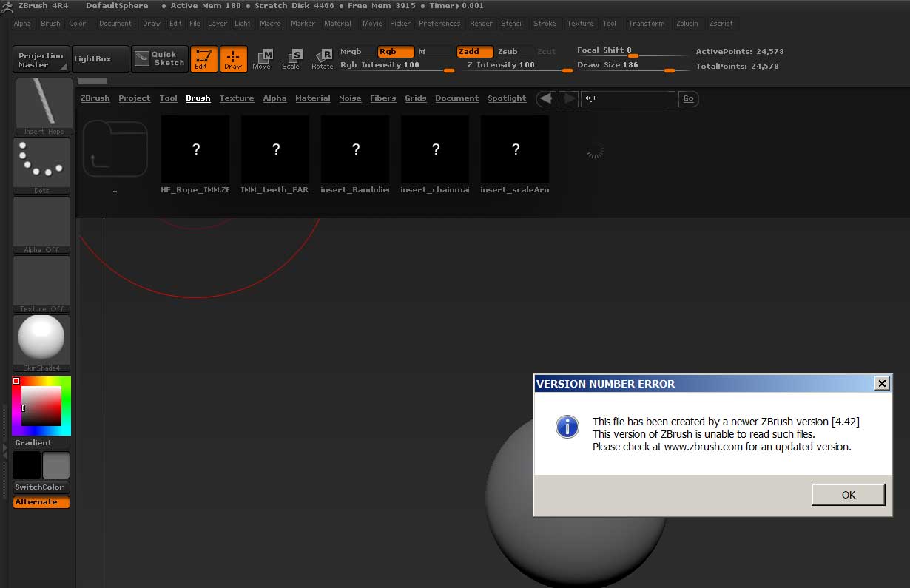
Task: Switch to Alpha tab in LightBox
Action: coord(275,98)
